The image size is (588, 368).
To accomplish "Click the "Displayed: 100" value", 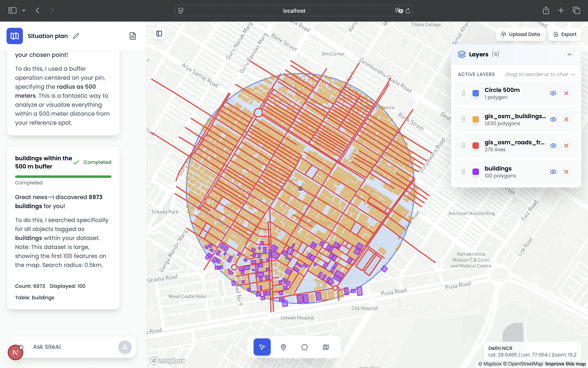I will 68,286.
